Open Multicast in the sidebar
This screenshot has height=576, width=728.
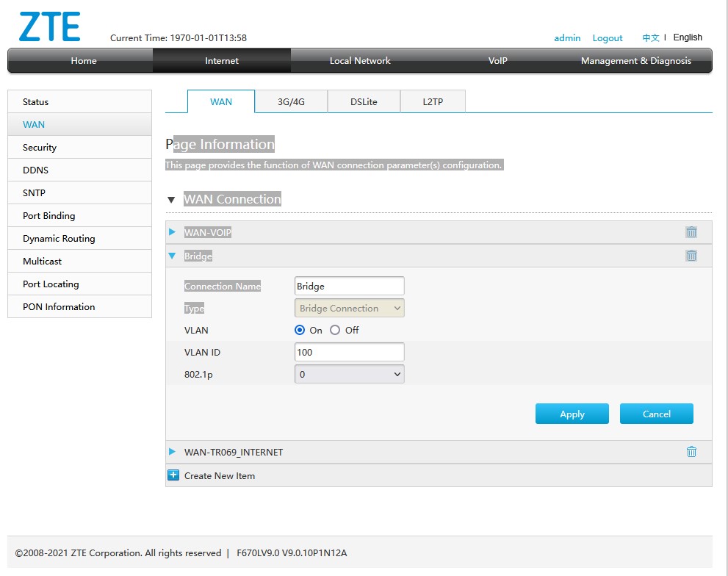pyautogui.click(x=79, y=261)
